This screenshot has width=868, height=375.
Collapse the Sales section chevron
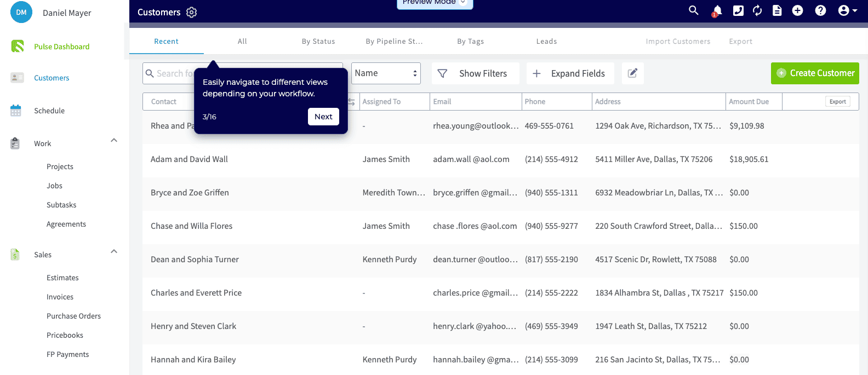114,251
